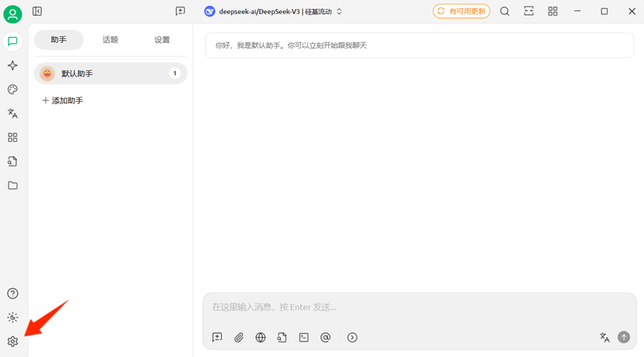
Task: Open the agents sparkle page
Action: [x=13, y=65]
